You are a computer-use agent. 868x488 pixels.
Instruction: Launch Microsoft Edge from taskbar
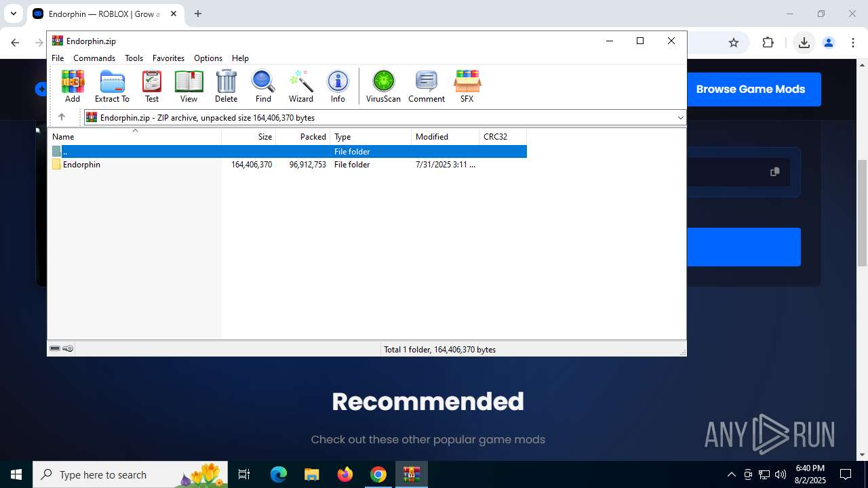pos(279,474)
